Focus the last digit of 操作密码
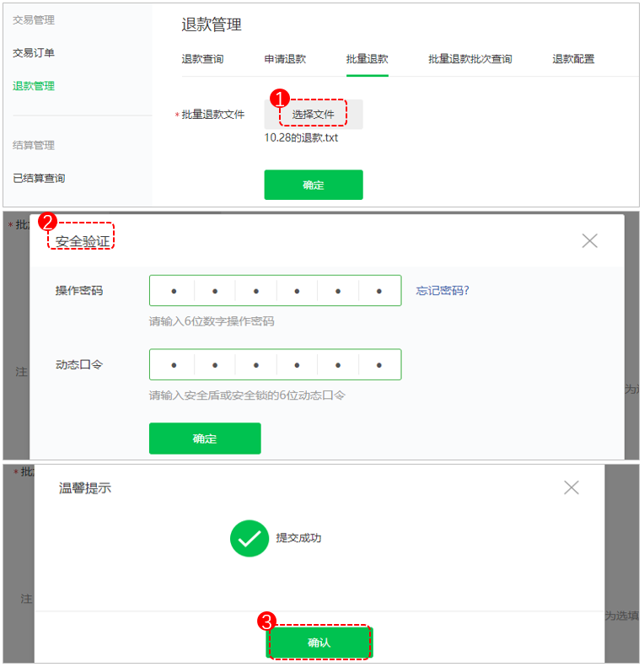 (379, 291)
